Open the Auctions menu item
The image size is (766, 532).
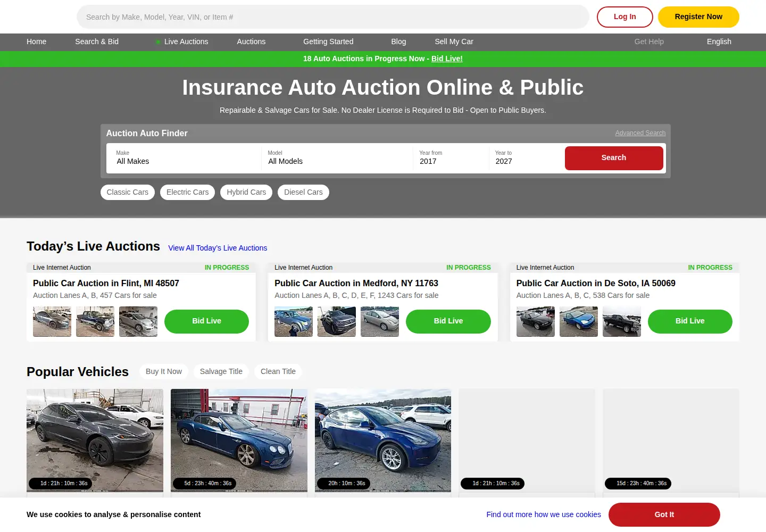click(x=251, y=41)
